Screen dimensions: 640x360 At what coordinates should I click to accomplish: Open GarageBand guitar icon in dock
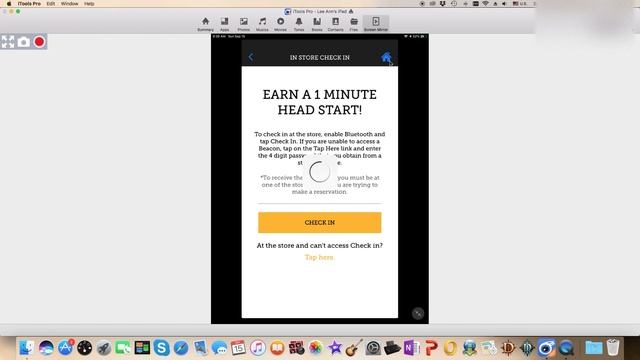tap(354, 348)
